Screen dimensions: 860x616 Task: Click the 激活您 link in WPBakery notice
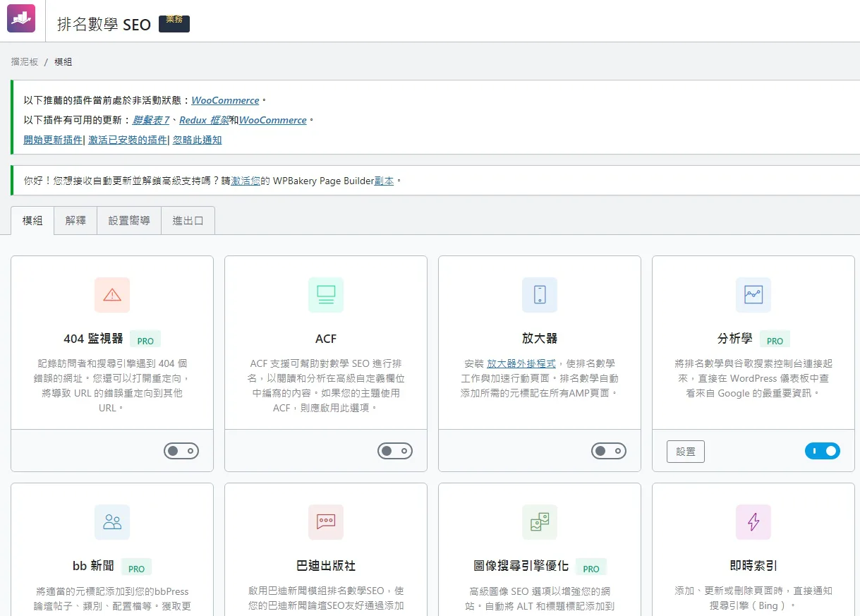246,181
